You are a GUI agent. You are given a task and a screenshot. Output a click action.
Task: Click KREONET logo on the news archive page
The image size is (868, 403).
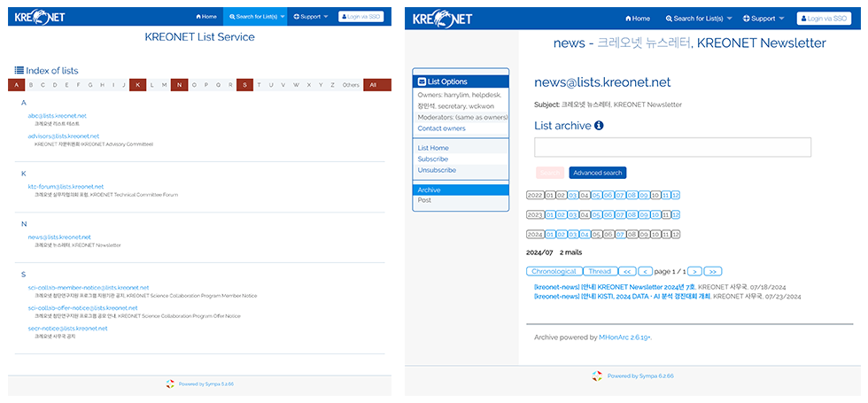(x=442, y=19)
